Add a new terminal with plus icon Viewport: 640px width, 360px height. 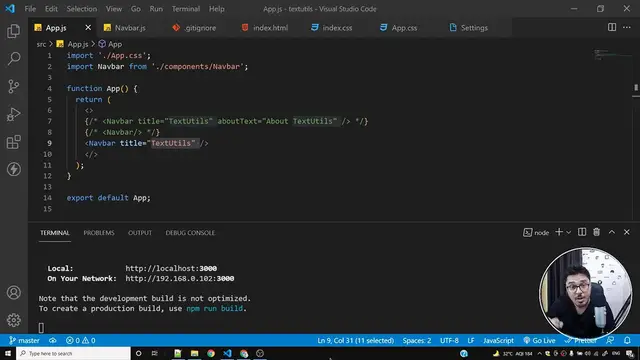pyautogui.click(x=559, y=232)
